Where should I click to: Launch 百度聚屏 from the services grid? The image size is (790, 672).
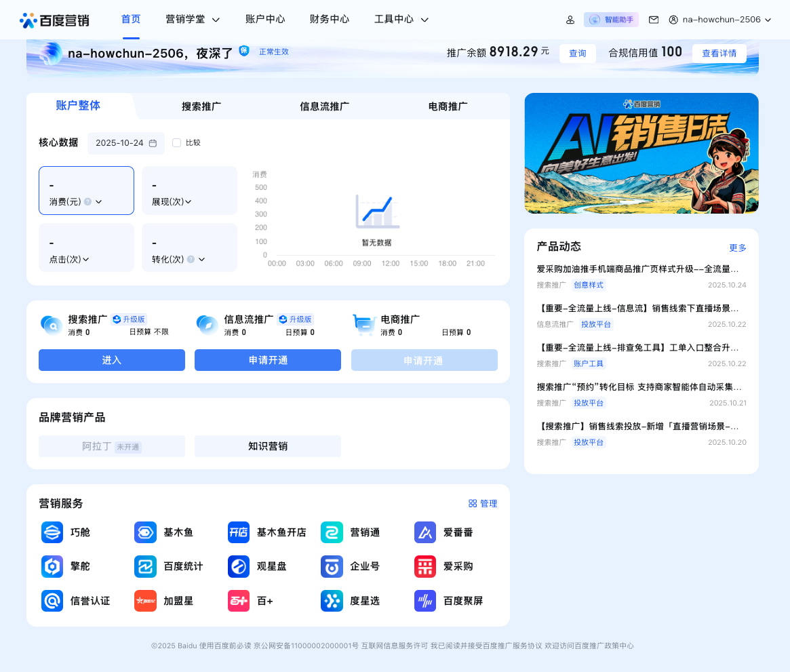point(424,600)
